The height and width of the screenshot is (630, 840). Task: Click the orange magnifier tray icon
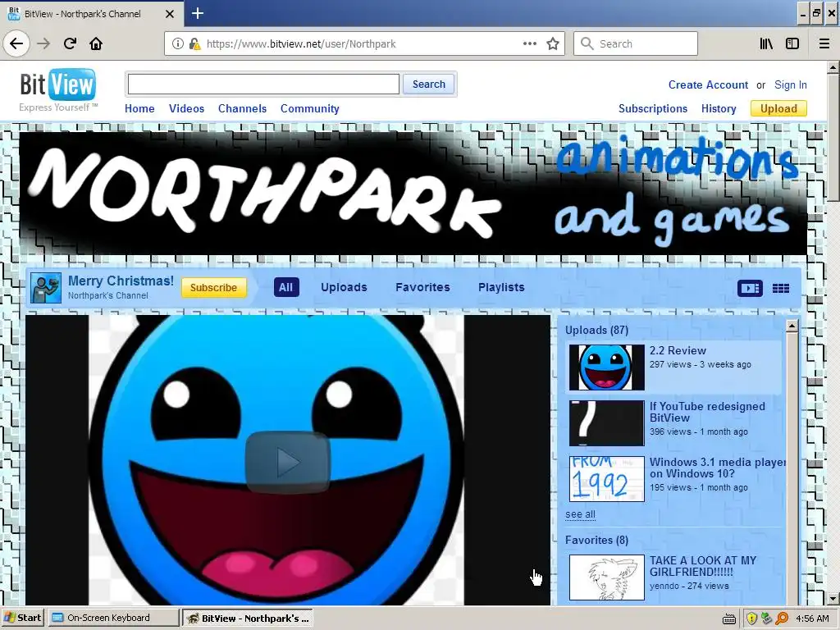point(782,619)
